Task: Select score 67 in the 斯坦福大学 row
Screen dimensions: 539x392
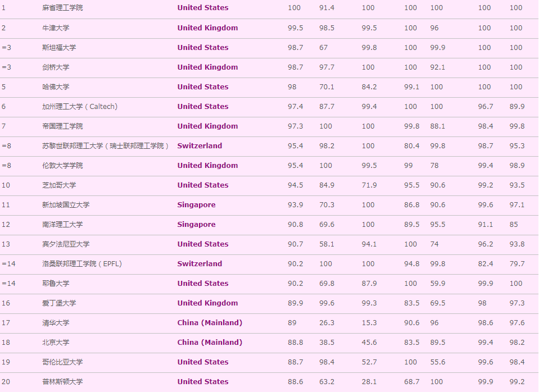Action: pyautogui.click(x=324, y=47)
